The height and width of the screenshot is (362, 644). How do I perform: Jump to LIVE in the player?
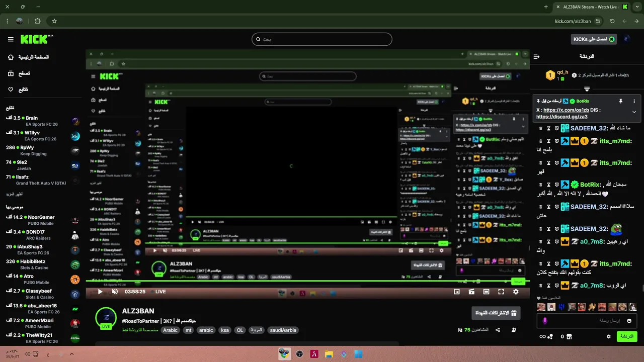point(160,292)
